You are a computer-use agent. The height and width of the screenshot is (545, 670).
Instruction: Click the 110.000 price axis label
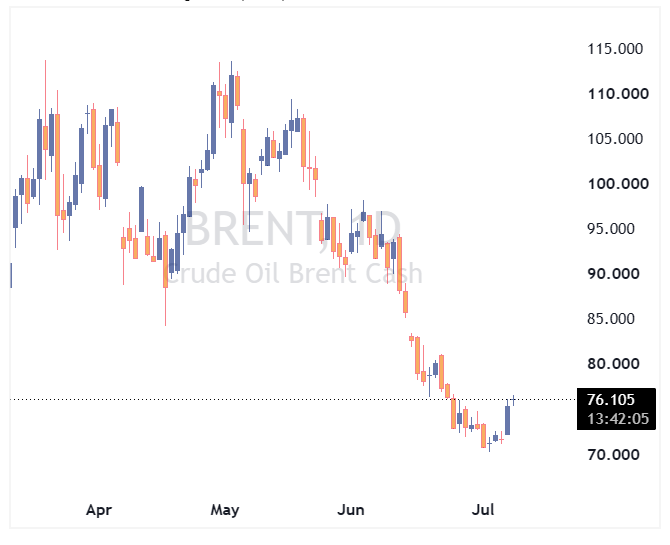tap(618, 94)
